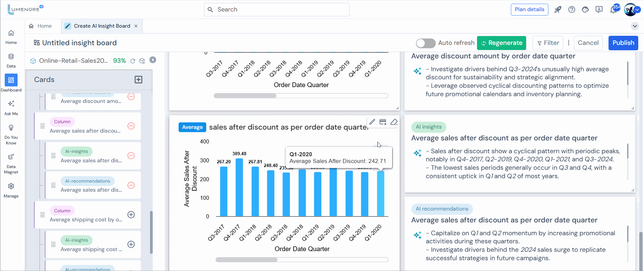The height and width of the screenshot is (271, 644).
Task: Expand the tab list chevron at far right
Action: click(635, 26)
